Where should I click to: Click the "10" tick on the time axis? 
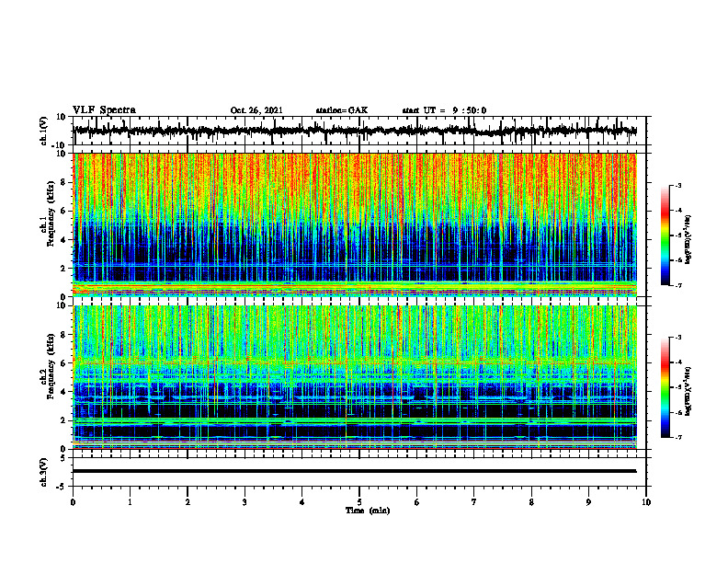tap(646, 502)
